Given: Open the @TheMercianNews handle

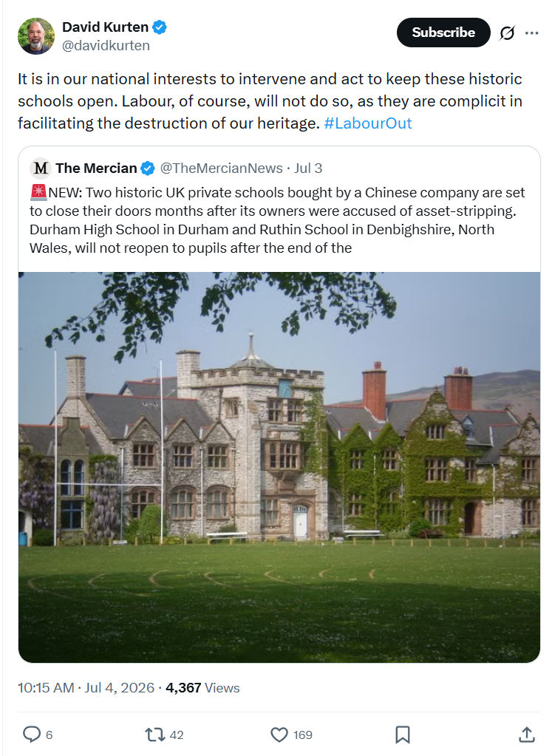Looking at the screenshot, I should [x=221, y=168].
